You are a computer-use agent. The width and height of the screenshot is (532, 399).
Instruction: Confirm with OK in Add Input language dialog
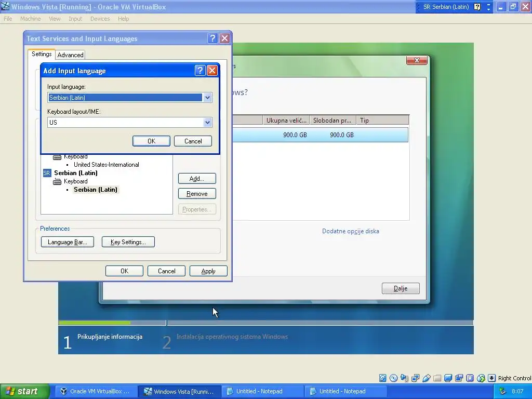tap(151, 141)
